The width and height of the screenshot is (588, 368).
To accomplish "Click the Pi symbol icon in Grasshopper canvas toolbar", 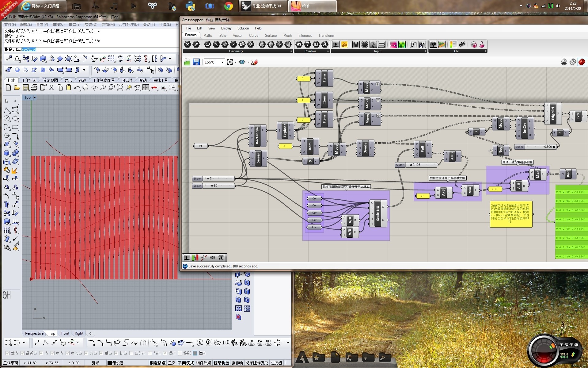I will 221,257.
